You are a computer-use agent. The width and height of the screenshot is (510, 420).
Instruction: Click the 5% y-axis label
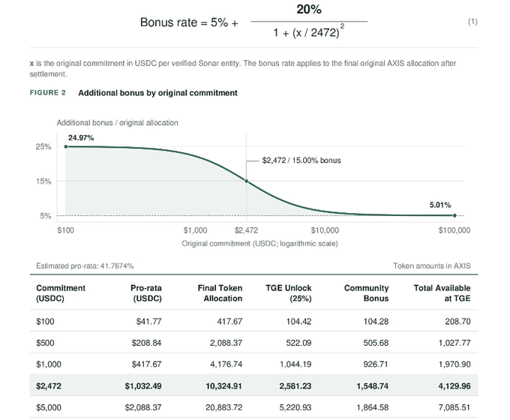[46, 216]
